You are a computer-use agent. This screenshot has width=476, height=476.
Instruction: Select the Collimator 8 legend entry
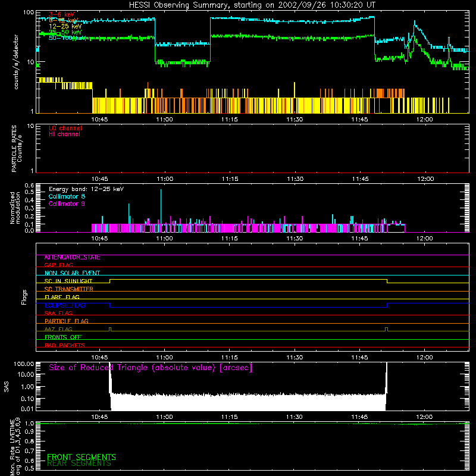click(67, 196)
